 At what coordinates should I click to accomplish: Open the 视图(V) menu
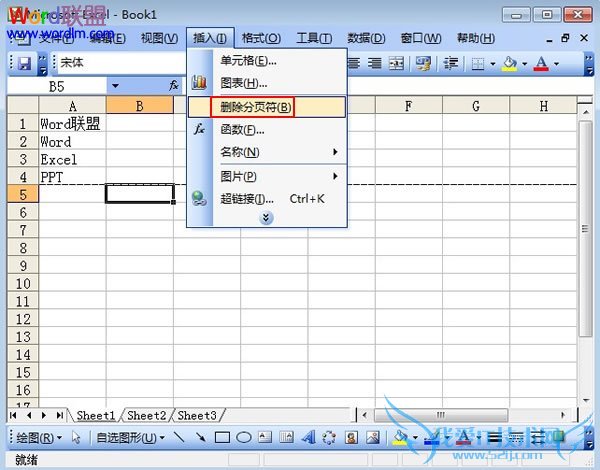159,38
